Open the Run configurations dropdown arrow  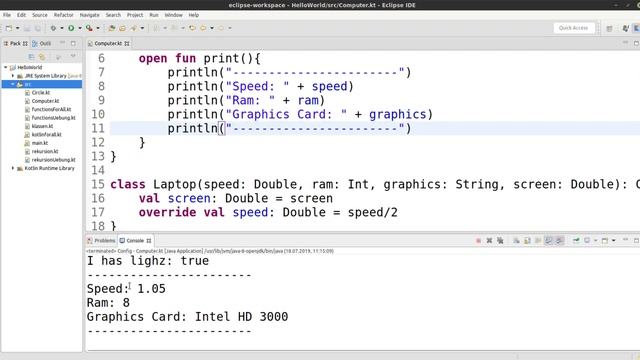(80, 28)
